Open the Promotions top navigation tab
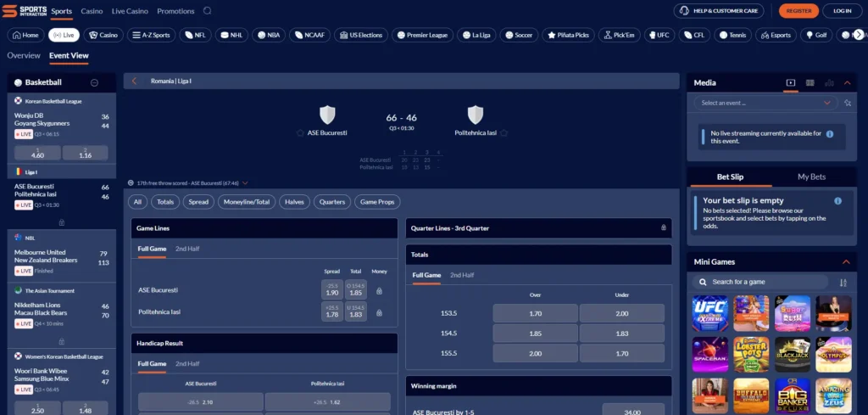This screenshot has width=868, height=415. pos(175,11)
